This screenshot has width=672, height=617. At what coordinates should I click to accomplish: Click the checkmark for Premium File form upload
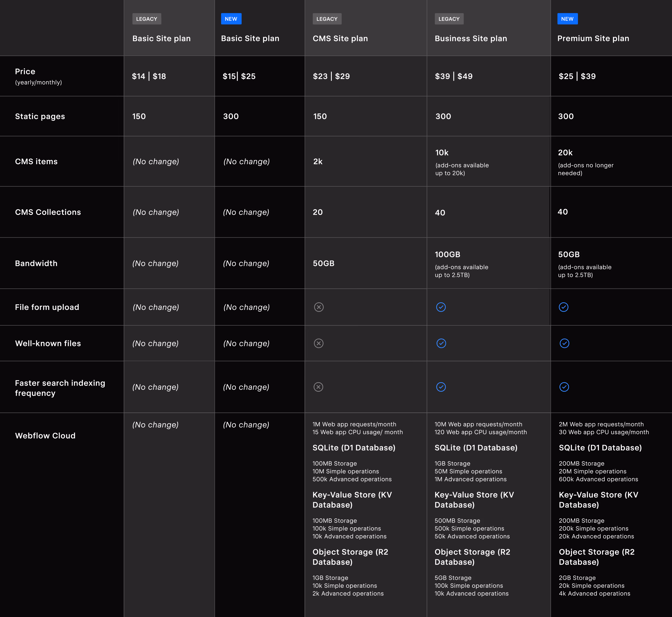tap(564, 307)
